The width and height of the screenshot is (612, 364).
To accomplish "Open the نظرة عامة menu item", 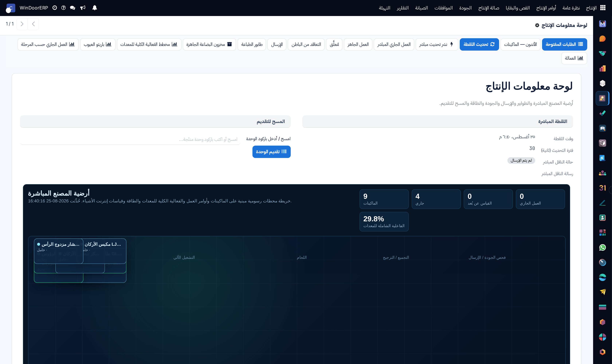I will [571, 8].
